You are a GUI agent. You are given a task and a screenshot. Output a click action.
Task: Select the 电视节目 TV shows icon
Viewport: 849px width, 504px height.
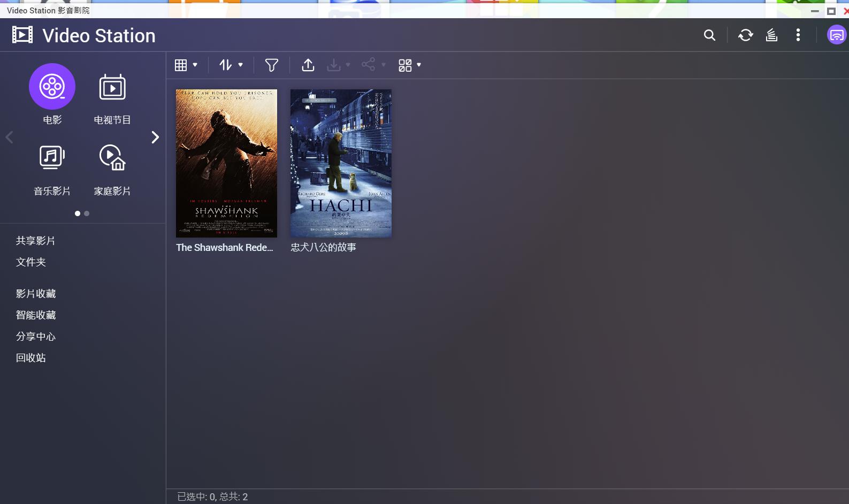tap(112, 88)
